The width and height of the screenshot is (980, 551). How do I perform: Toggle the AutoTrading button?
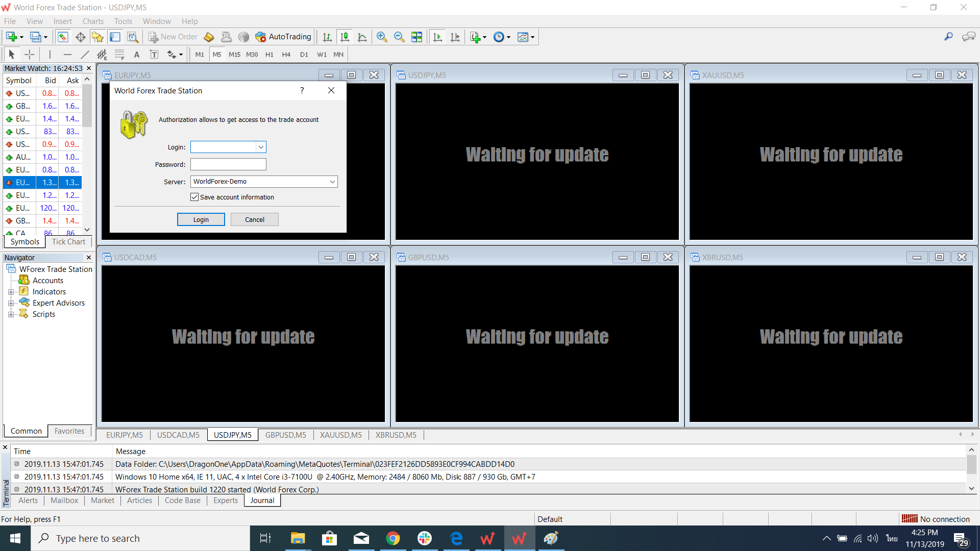283,37
